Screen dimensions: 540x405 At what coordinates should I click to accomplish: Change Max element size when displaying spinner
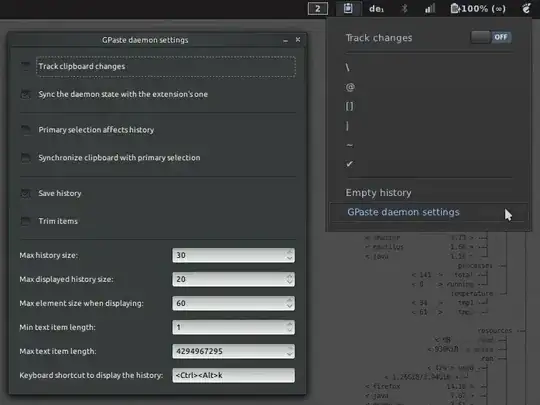pos(289,303)
